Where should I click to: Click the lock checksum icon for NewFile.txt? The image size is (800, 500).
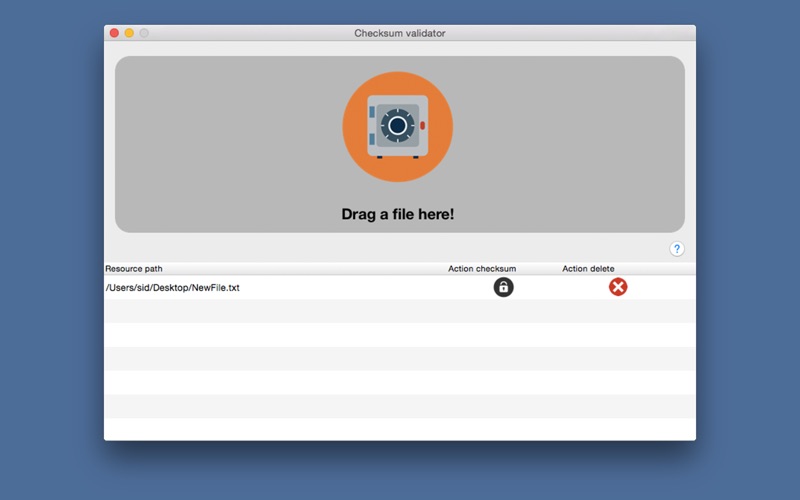click(x=503, y=287)
